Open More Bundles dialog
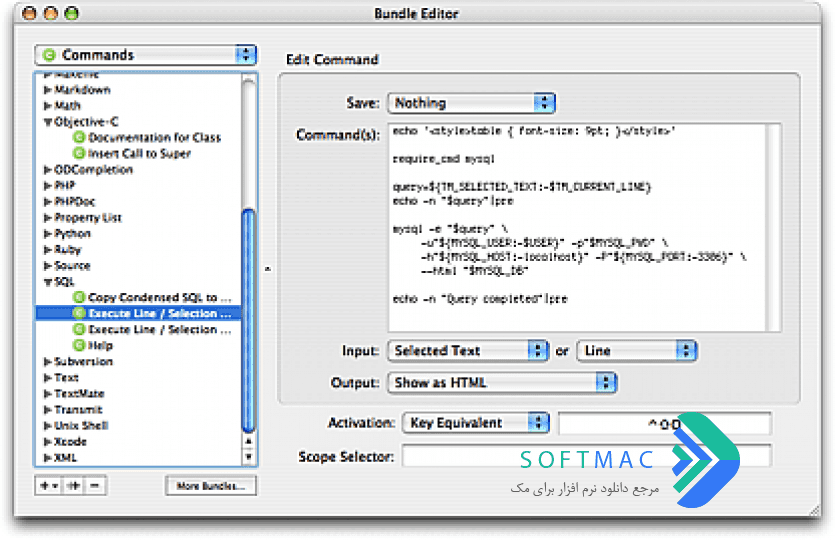The width and height of the screenshot is (835, 540). coord(211,486)
